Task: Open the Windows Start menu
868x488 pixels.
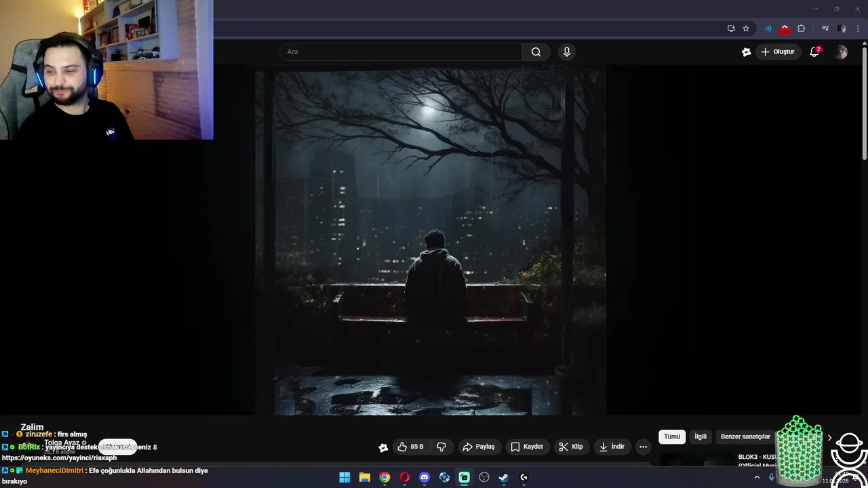Action: pos(344,477)
